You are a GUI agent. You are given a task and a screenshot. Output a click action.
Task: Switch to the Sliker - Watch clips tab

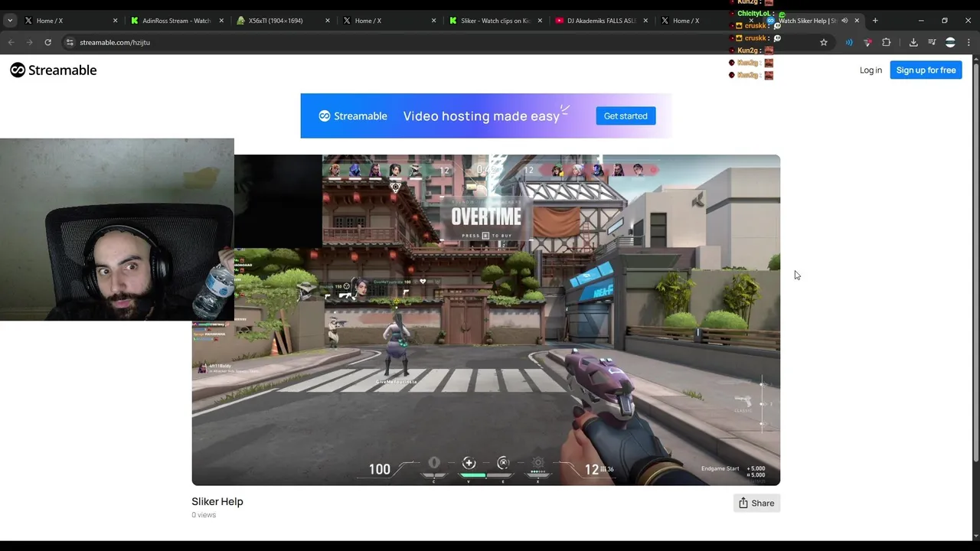pos(495,21)
